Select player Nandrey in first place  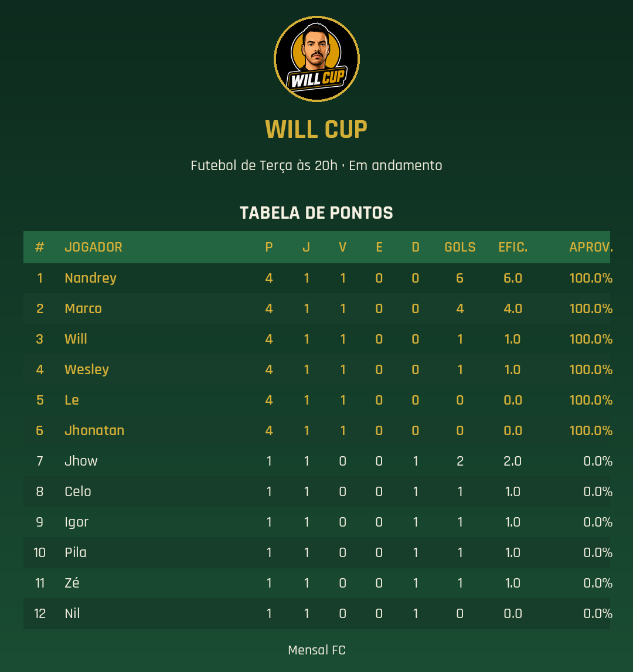[90, 278]
